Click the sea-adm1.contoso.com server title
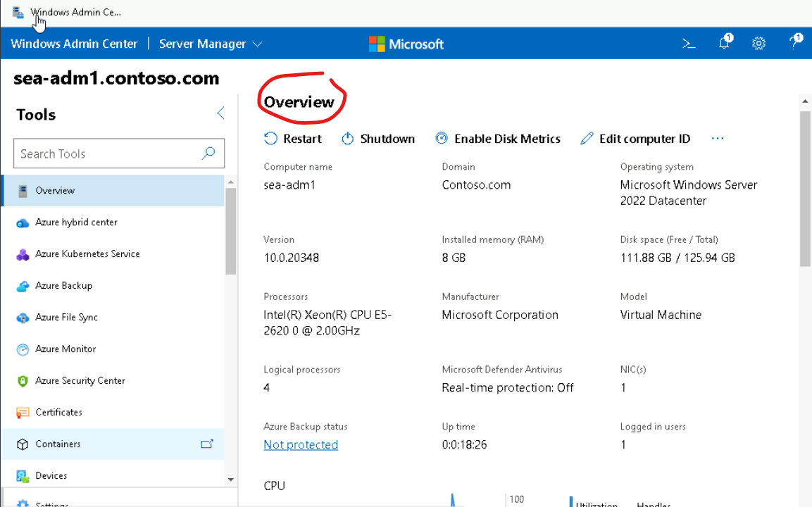 (x=116, y=78)
